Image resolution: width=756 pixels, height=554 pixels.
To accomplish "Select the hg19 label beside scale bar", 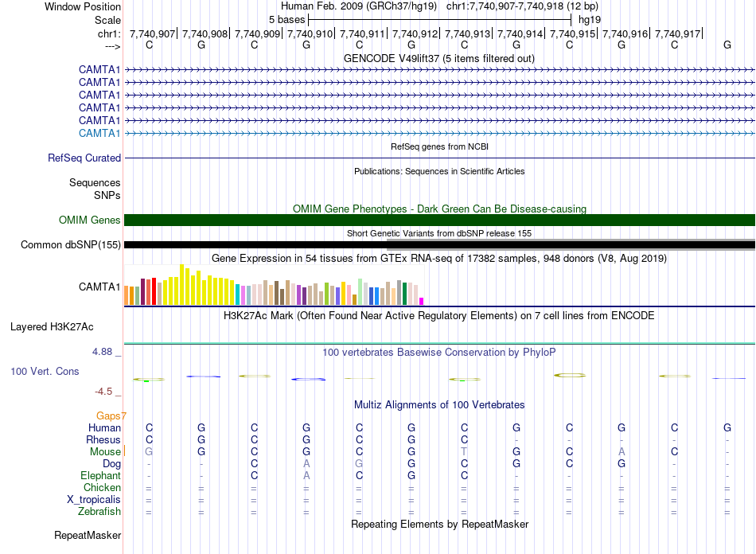I will pos(590,20).
